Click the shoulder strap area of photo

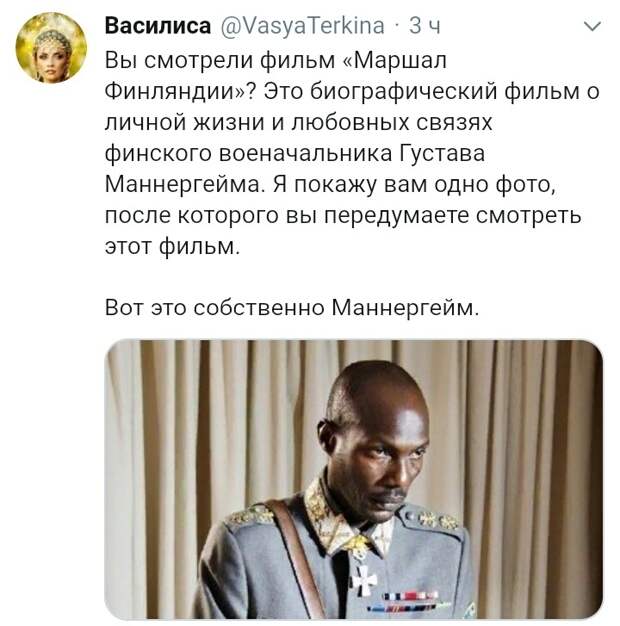tap(295, 559)
